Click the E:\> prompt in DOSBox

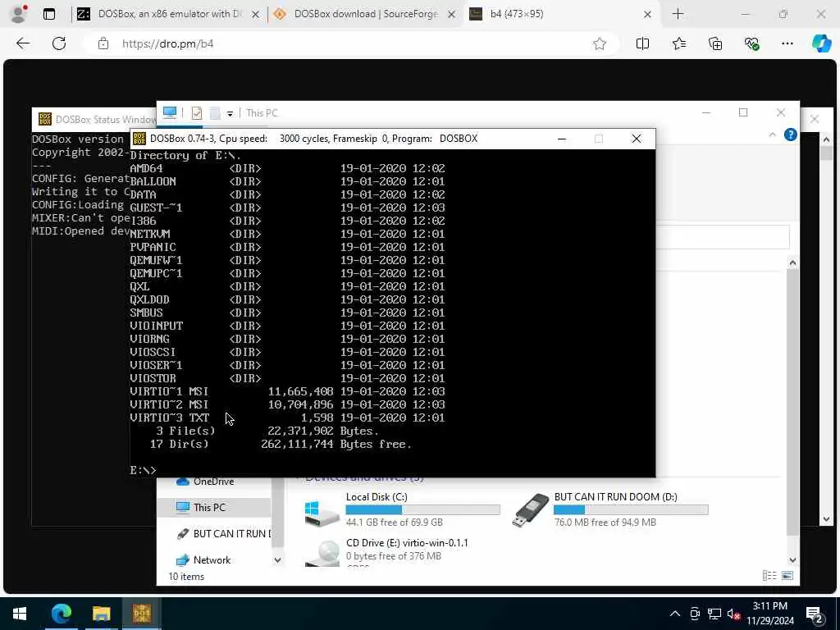[143, 470]
